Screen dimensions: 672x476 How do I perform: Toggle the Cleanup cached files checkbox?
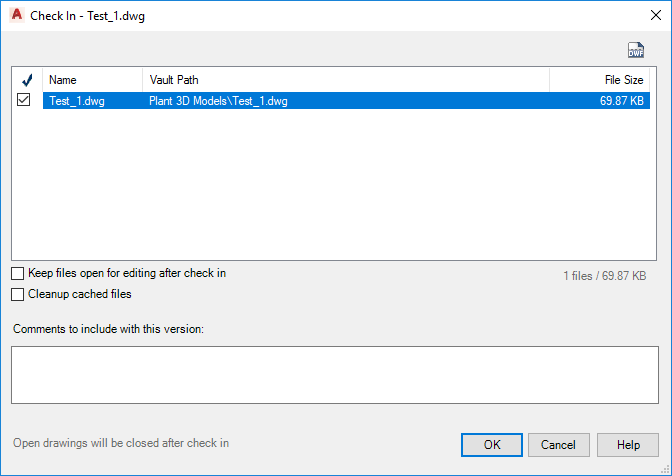pyautogui.click(x=18, y=295)
